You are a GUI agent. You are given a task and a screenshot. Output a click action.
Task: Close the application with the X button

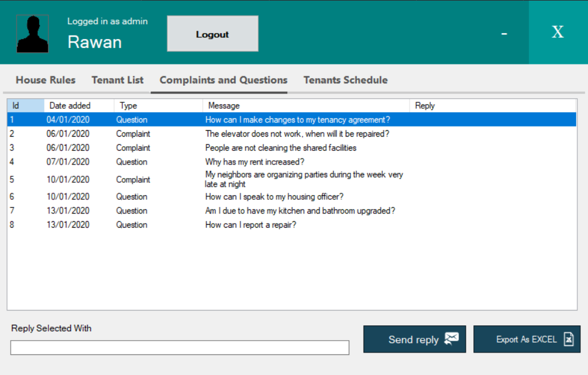click(558, 32)
